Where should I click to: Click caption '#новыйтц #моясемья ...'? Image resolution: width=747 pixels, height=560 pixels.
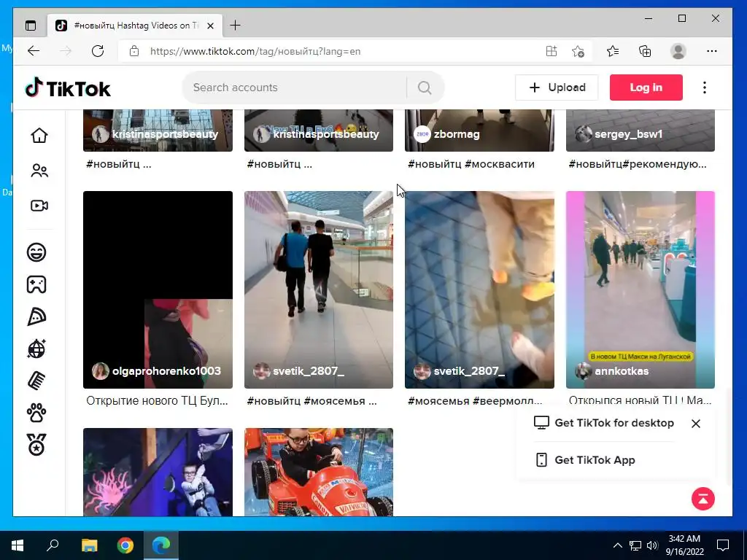(312, 401)
